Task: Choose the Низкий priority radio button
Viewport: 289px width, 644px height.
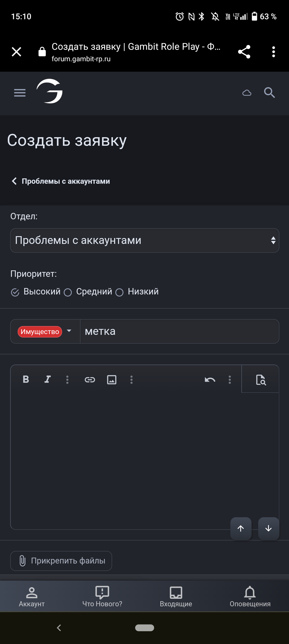Action: [x=119, y=292]
